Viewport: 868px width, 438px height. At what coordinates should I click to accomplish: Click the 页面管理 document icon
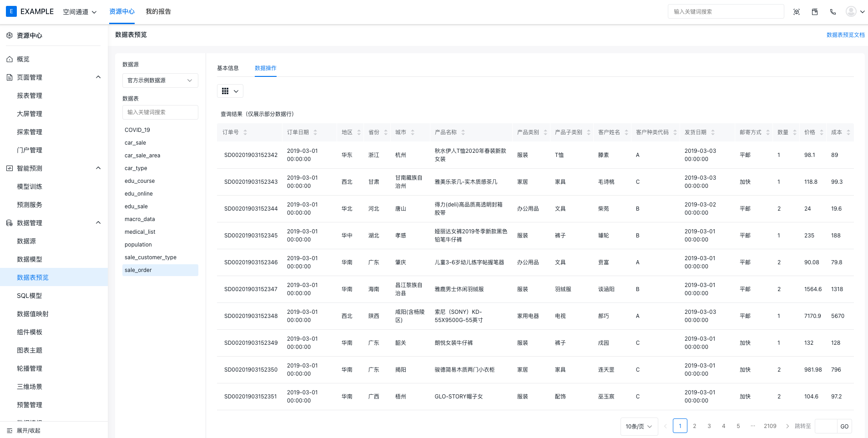10,77
